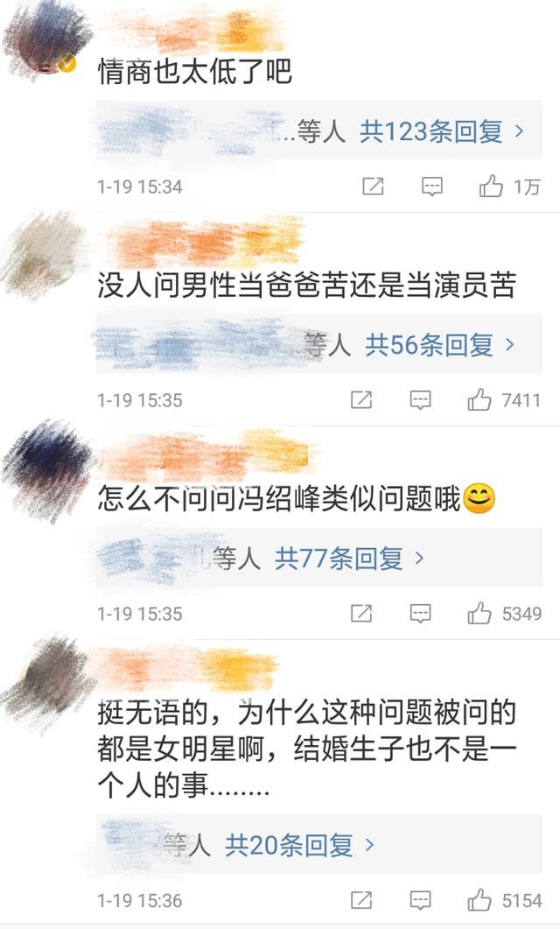Like the comment with 5154 likes
This screenshot has width=560, height=929.
pyautogui.click(x=479, y=900)
